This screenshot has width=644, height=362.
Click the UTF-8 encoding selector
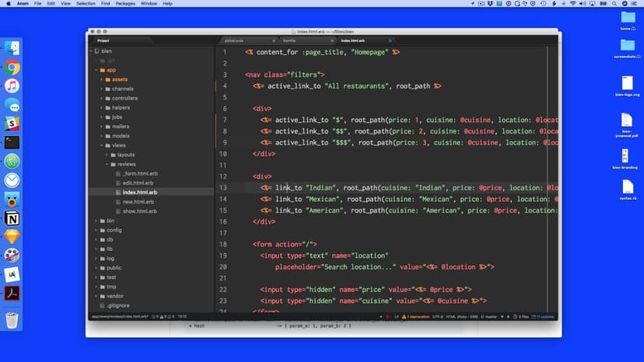pos(438,317)
